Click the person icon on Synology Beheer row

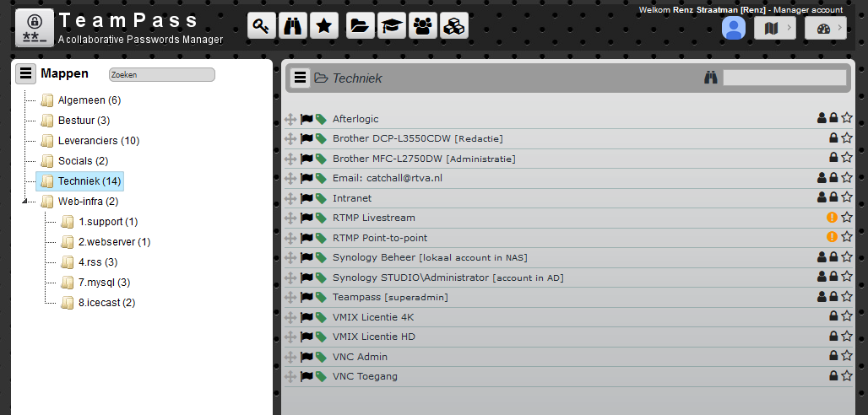click(x=822, y=256)
